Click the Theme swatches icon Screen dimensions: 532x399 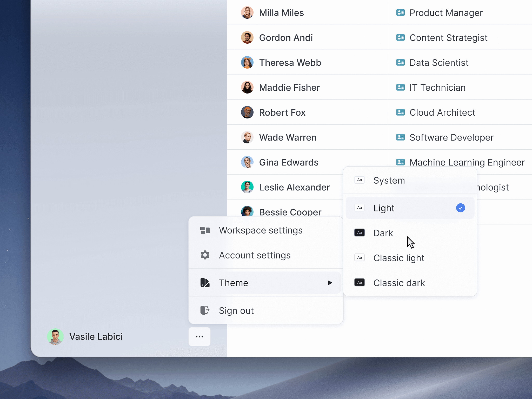click(x=205, y=283)
